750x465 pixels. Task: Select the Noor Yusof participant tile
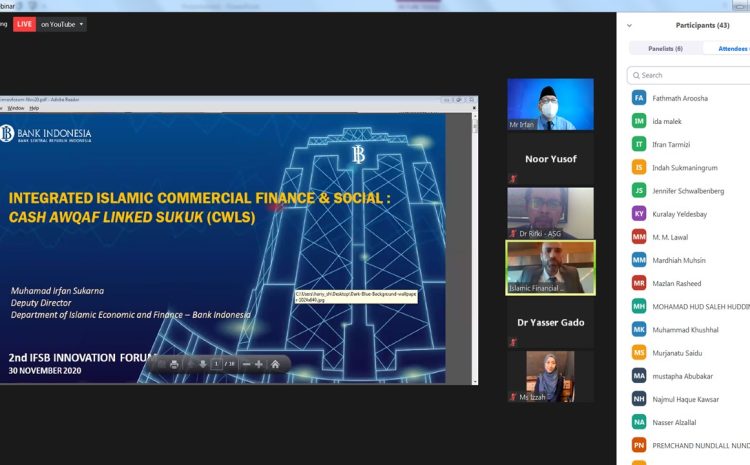(x=551, y=159)
